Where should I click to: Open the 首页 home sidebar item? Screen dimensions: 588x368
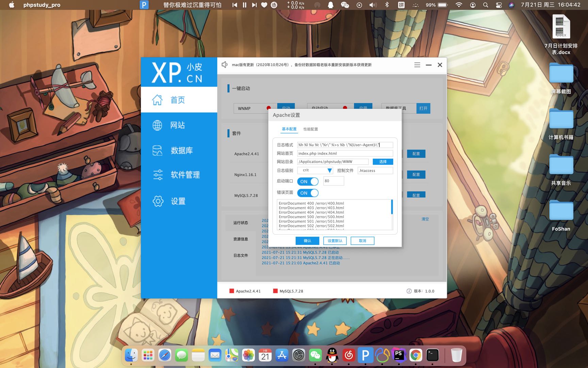point(179,99)
